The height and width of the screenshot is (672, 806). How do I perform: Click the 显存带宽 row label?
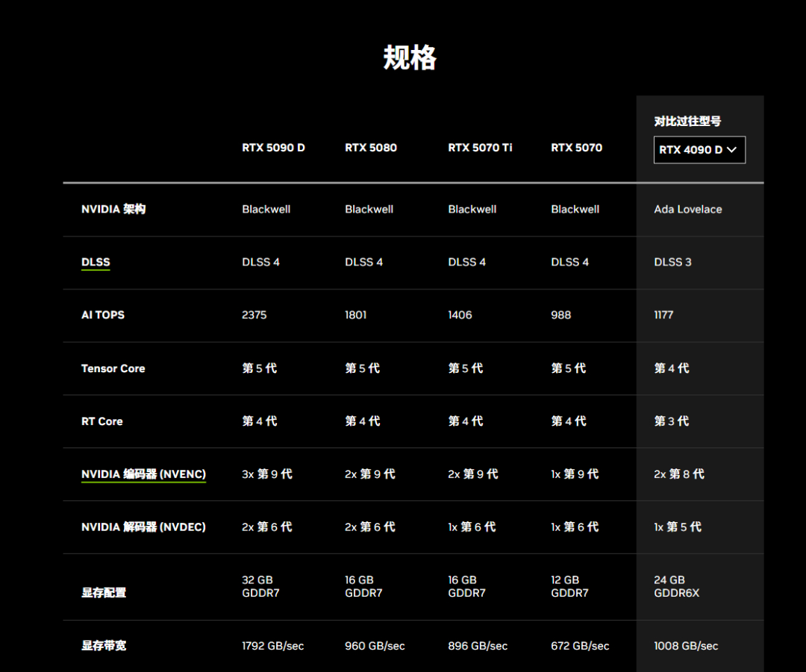click(103, 646)
